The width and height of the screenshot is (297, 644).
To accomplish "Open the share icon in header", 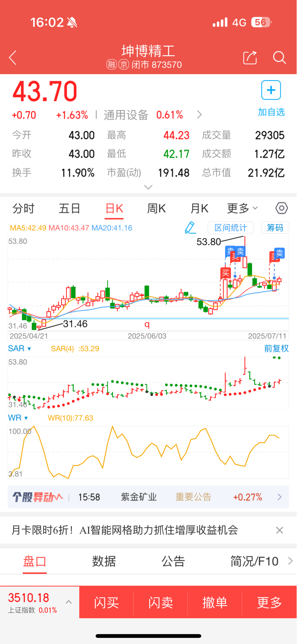I will click(250, 58).
